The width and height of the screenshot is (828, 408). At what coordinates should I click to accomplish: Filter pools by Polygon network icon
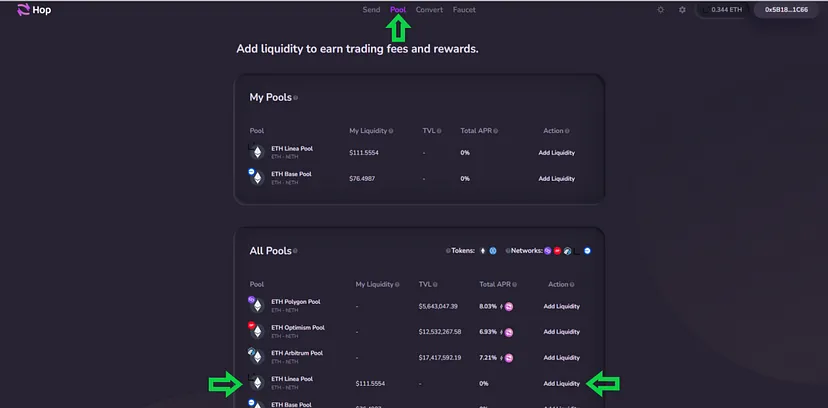(x=548, y=250)
